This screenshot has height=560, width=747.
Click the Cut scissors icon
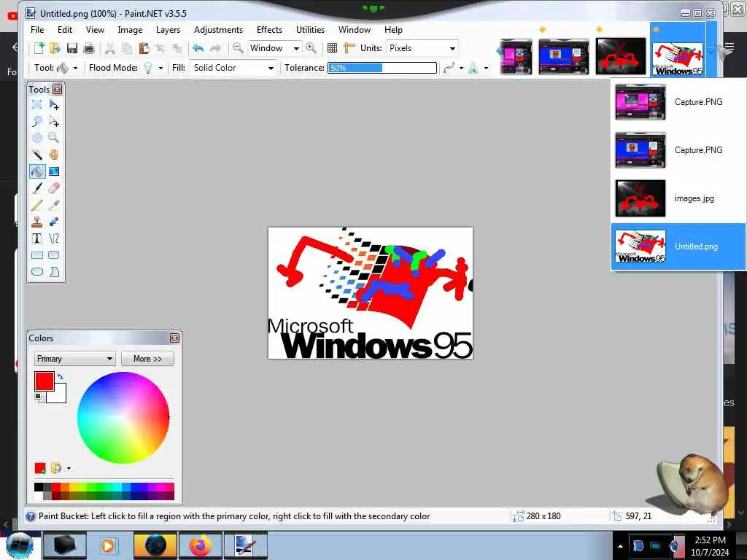pos(110,48)
